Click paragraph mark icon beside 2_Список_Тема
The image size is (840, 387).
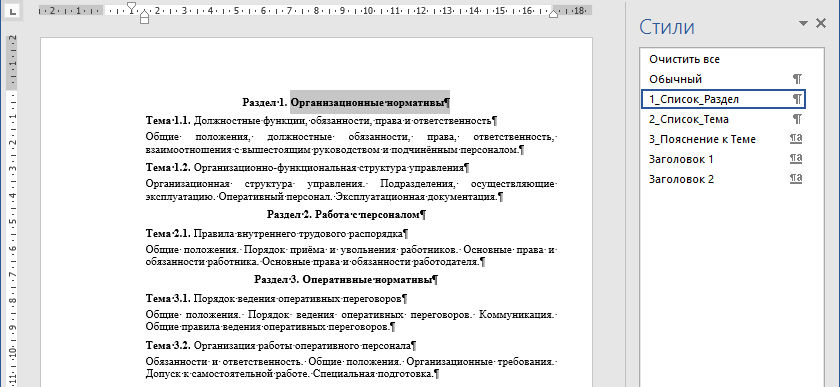click(797, 119)
